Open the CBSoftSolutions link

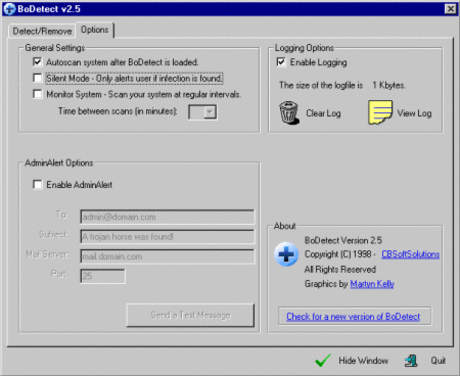[x=410, y=254]
